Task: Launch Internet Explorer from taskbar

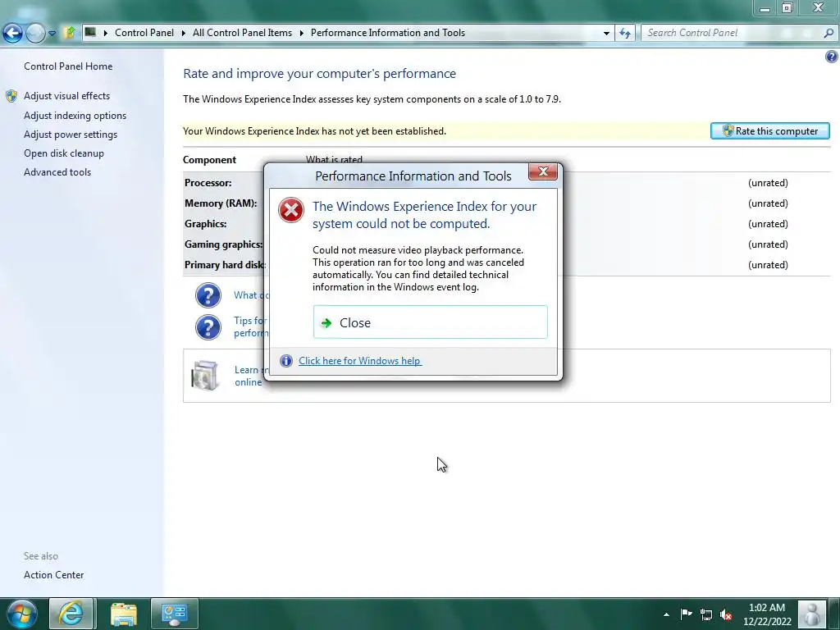Action: click(71, 614)
